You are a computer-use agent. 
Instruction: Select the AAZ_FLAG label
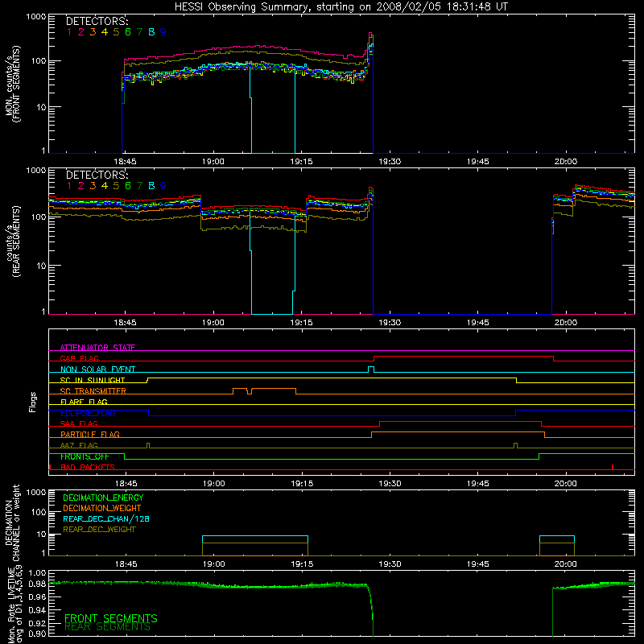coord(79,445)
